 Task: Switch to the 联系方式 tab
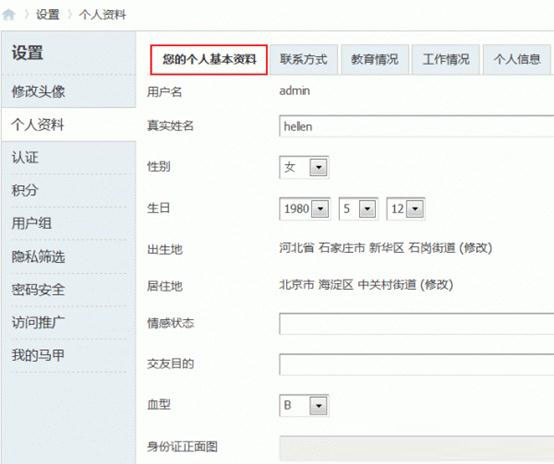click(x=304, y=59)
